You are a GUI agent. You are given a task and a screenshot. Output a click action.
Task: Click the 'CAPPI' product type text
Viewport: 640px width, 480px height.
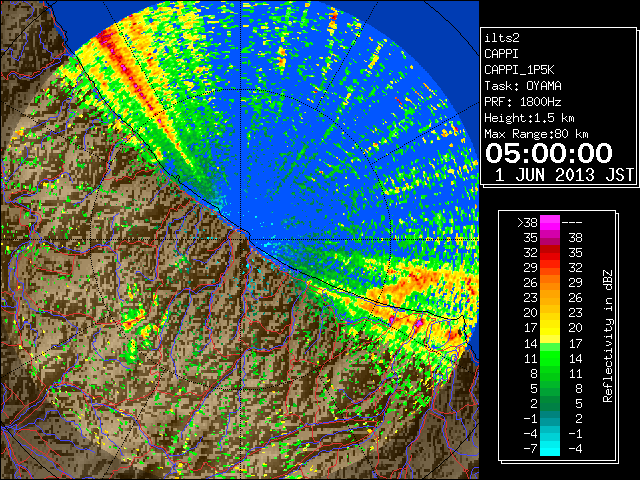coord(501,54)
